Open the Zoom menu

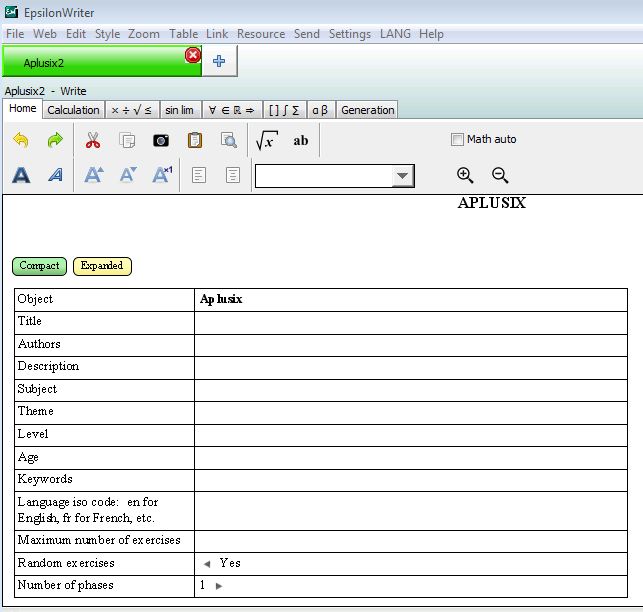[144, 34]
